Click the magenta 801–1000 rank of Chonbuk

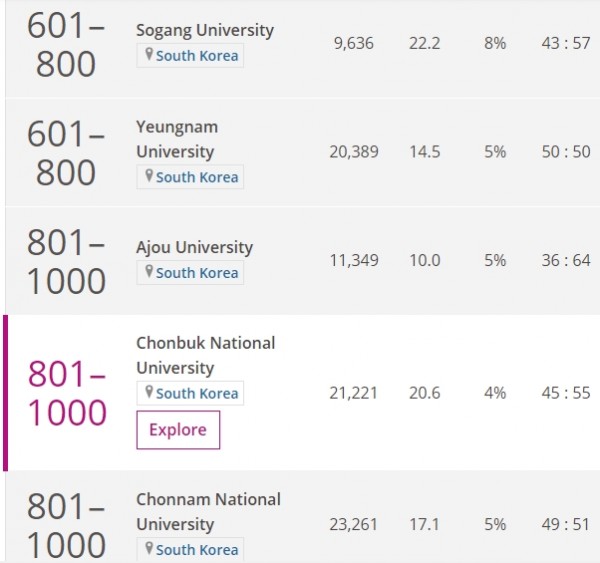67,393
